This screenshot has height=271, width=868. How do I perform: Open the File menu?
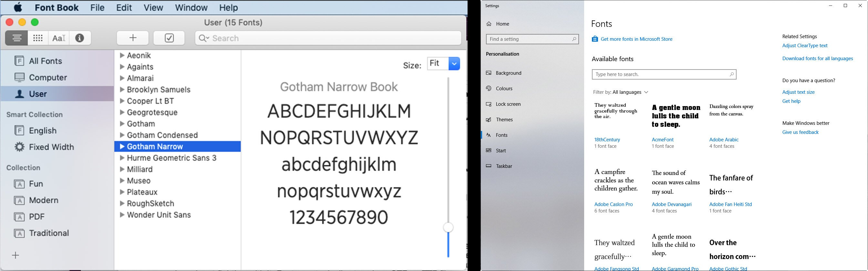point(98,7)
